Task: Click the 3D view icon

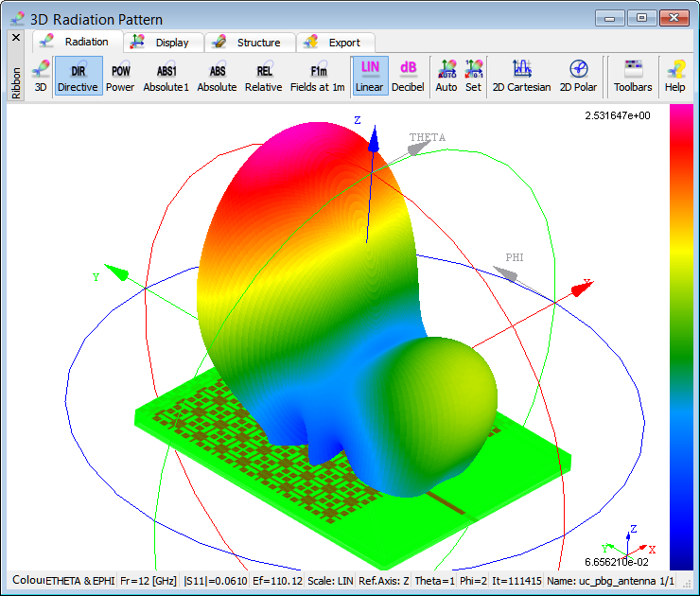Action: (41, 76)
